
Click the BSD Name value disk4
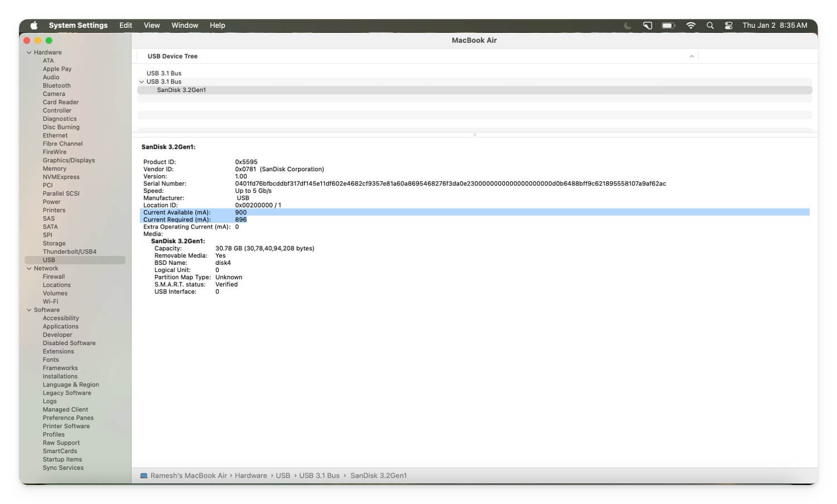click(223, 263)
